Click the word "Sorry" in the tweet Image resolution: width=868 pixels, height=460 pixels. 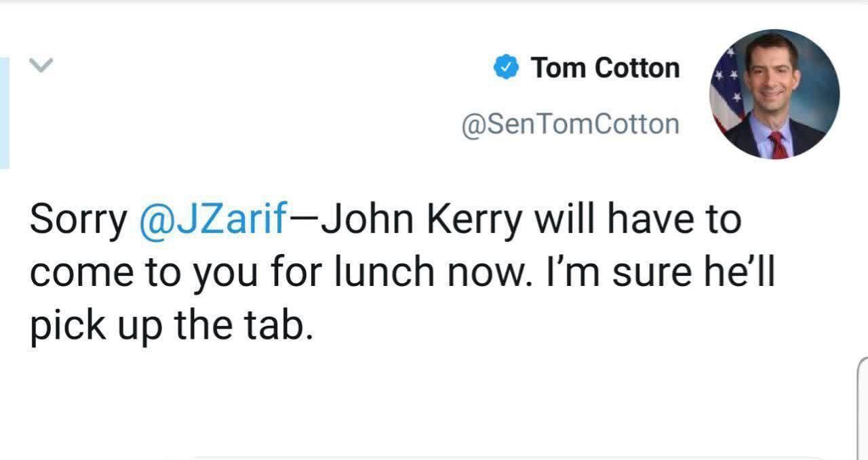point(78,220)
